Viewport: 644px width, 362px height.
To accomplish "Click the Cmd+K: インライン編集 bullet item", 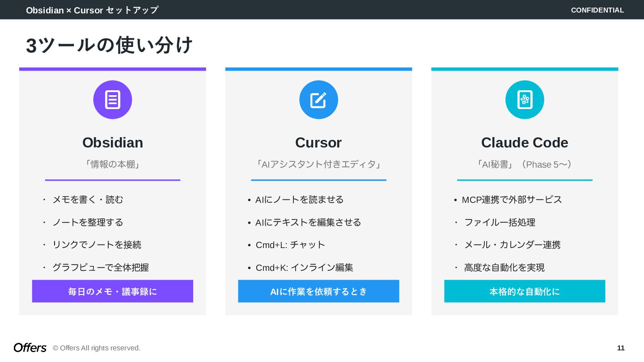I will 304,268.
